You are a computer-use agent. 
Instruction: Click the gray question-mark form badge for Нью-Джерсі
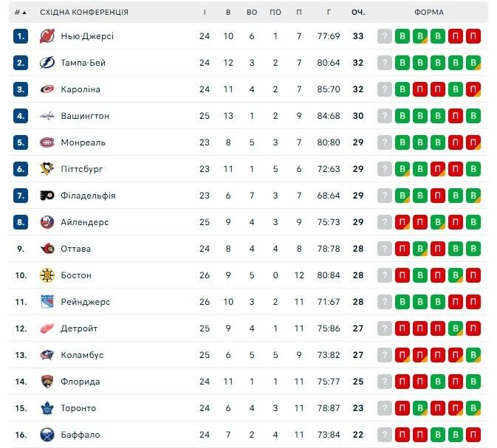pyautogui.click(x=385, y=36)
